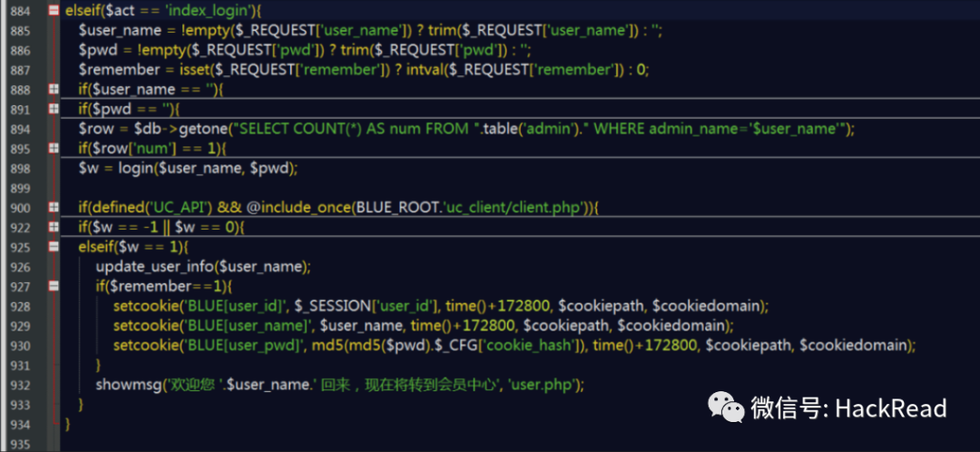
Task: Click line number 930 in the gutter
Action: click(x=20, y=346)
